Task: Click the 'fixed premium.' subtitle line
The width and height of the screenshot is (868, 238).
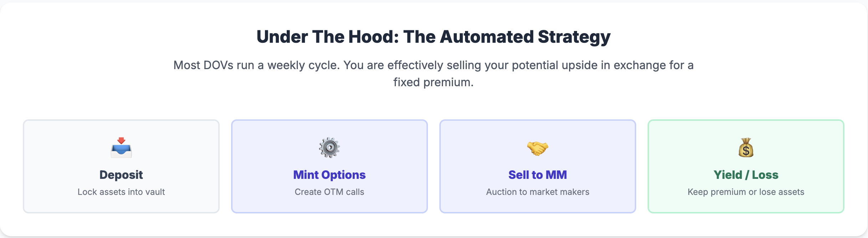Action: pos(433,82)
